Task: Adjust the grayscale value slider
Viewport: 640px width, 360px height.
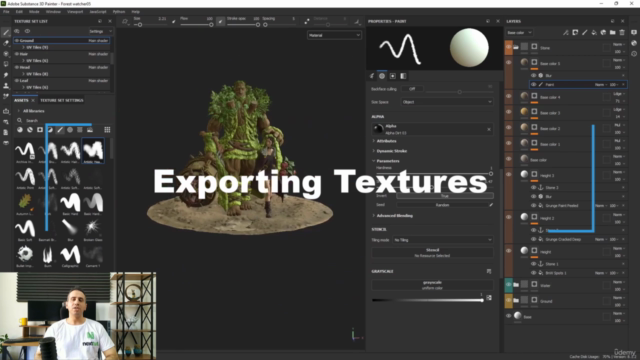Action: [428, 300]
